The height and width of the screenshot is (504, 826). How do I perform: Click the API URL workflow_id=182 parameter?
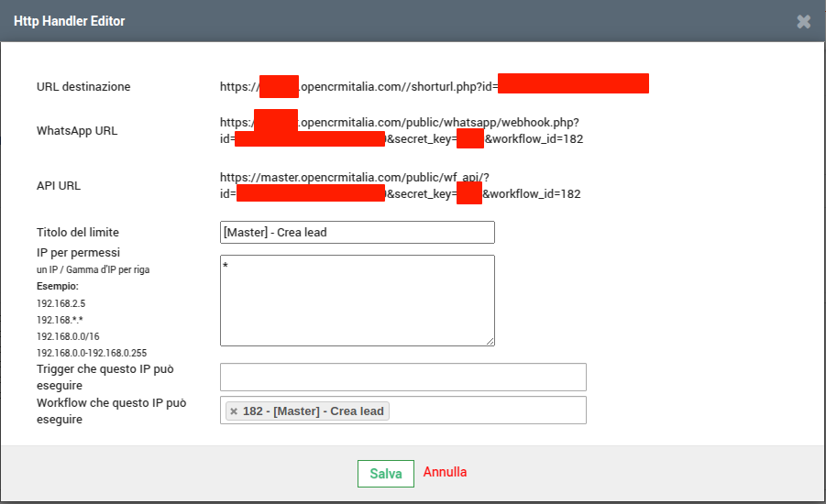(x=532, y=193)
